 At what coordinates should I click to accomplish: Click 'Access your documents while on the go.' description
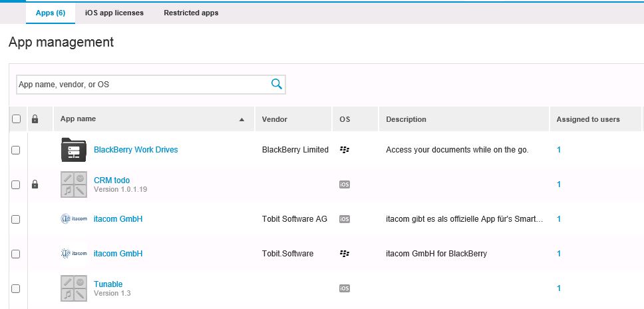(457, 150)
